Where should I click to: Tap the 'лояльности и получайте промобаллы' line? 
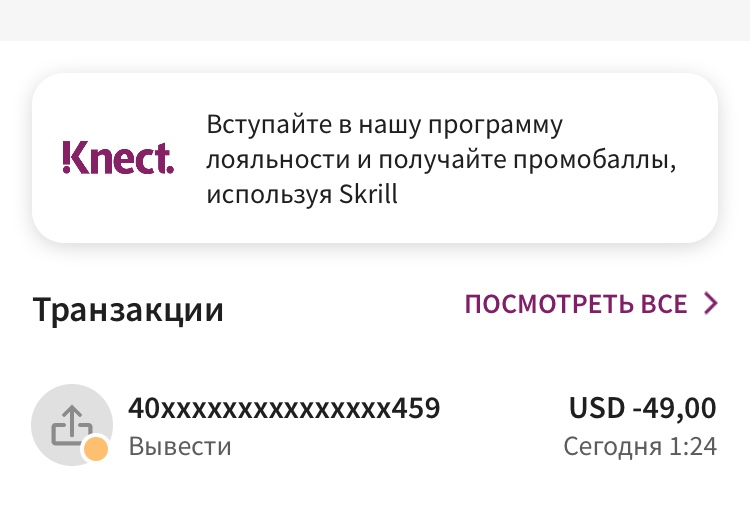click(441, 160)
